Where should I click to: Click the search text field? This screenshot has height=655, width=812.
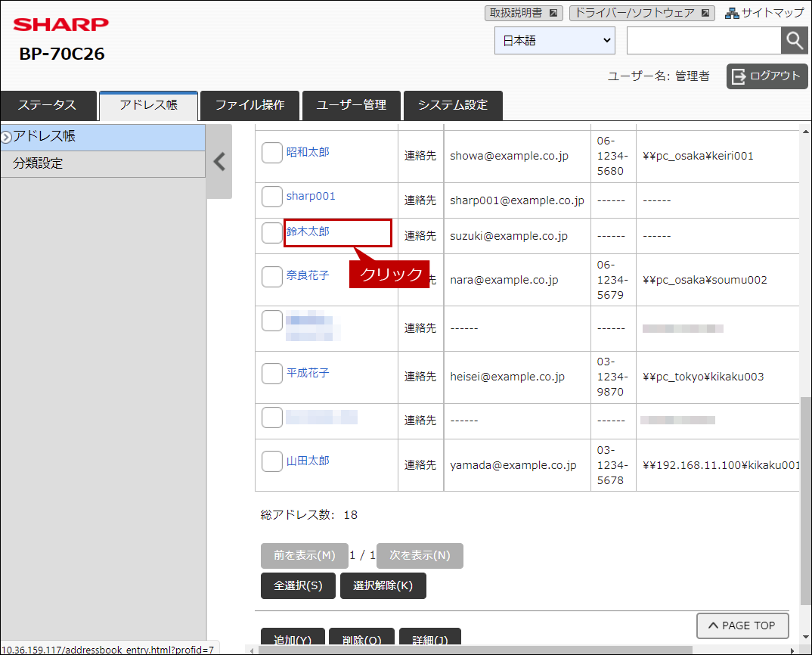[x=704, y=40]
